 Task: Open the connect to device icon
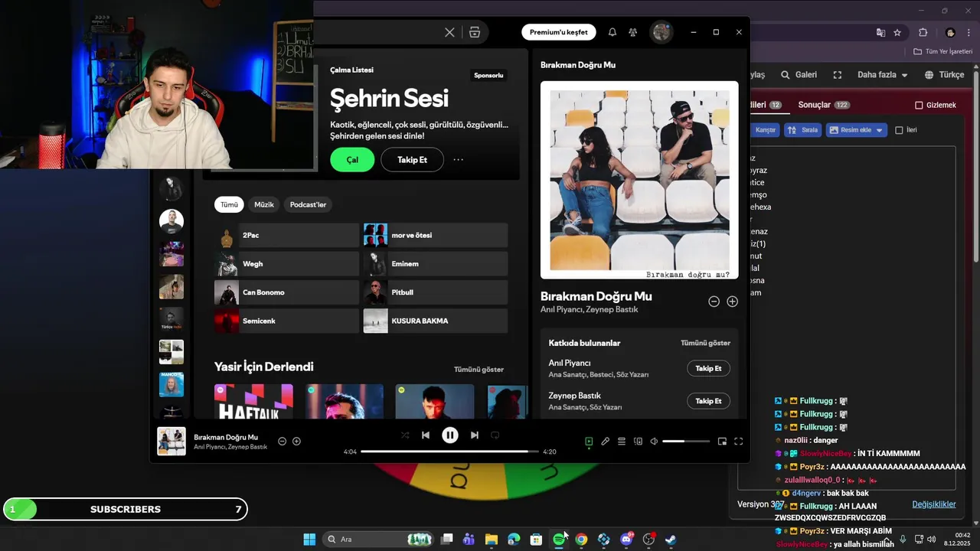coord(638,441)
